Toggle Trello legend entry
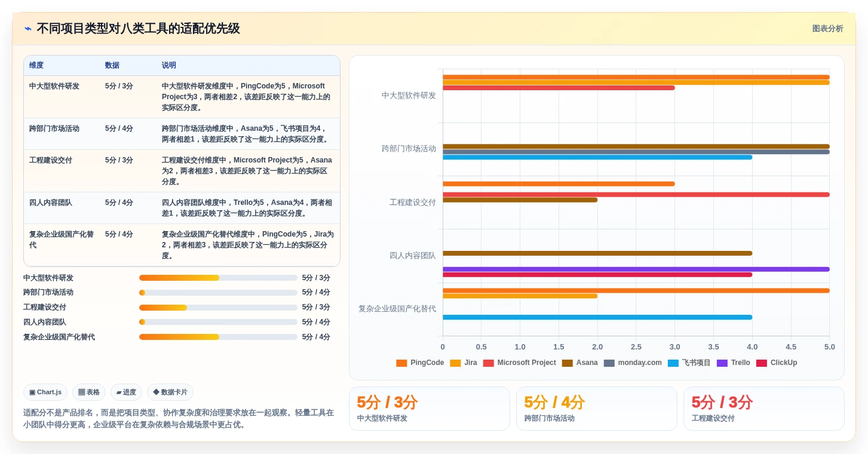 (x=733, y=363)
